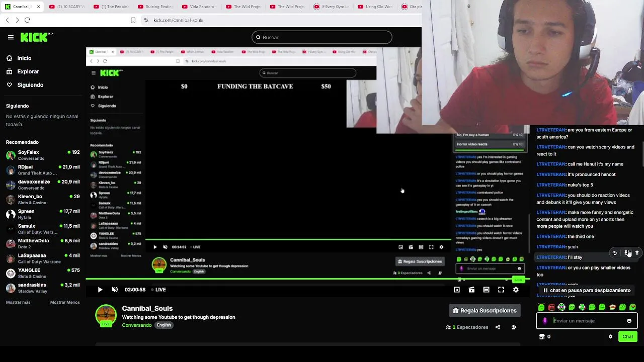Share stream using share icon beside Espectadores
The height and width of the screenshot is (362, 644).
click(x=498, y=327)
